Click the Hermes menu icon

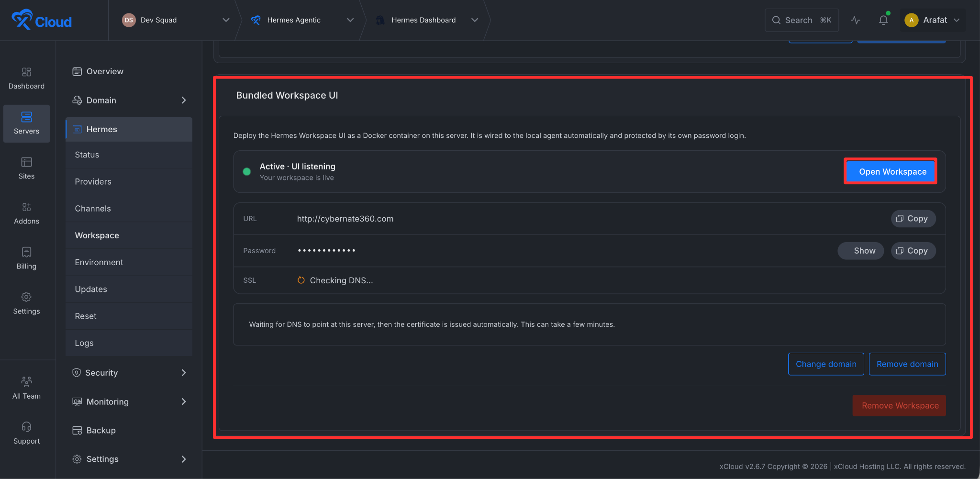coord(77,129)
